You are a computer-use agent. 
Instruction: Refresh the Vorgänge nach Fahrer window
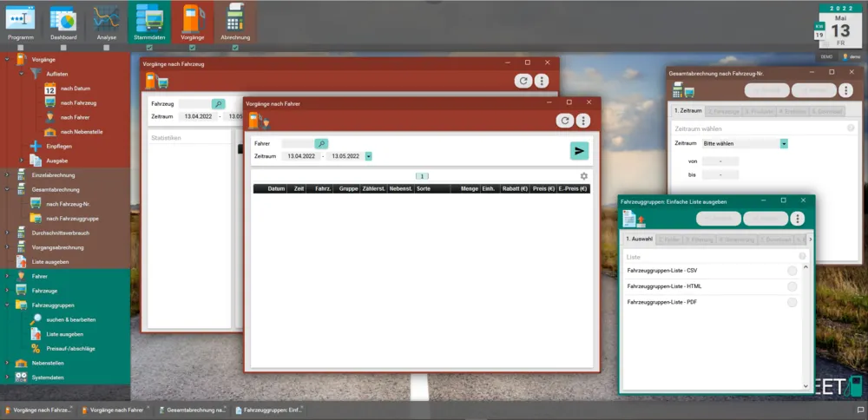(x=565, y=121)
